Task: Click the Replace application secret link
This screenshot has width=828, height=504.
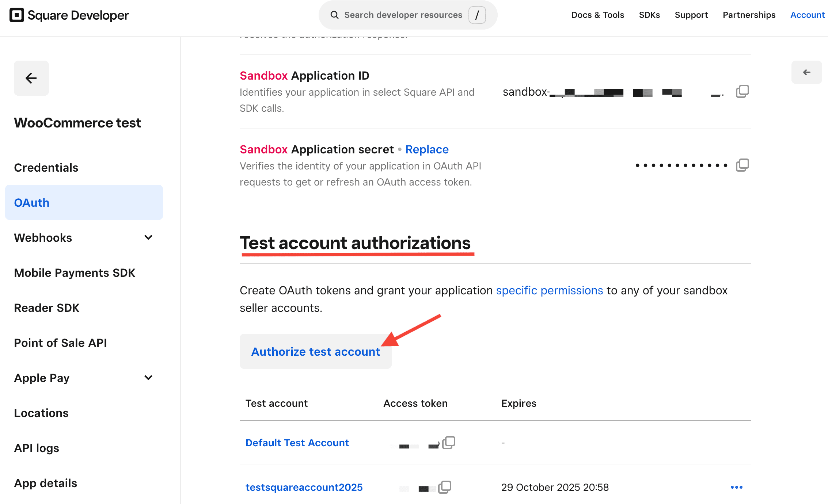Action: click(427, 149)
